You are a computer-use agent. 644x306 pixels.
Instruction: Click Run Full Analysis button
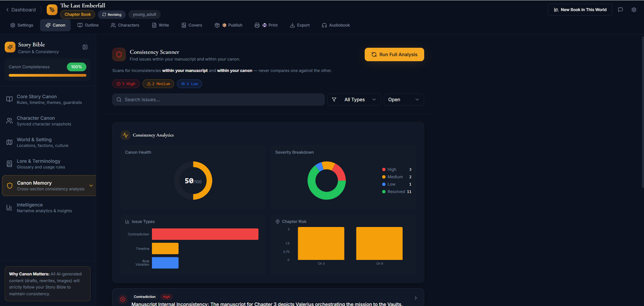coord(394,54)
